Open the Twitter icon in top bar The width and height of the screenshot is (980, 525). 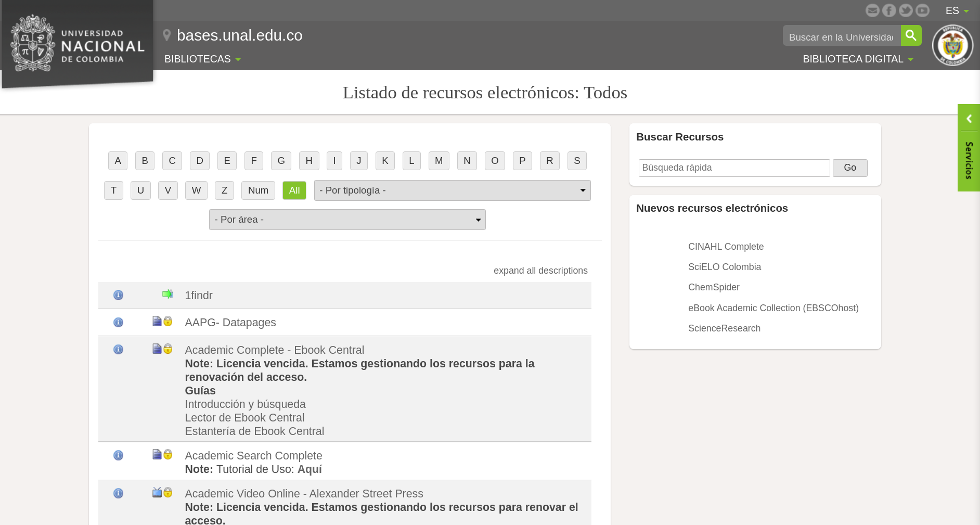[x=906, y=10]
